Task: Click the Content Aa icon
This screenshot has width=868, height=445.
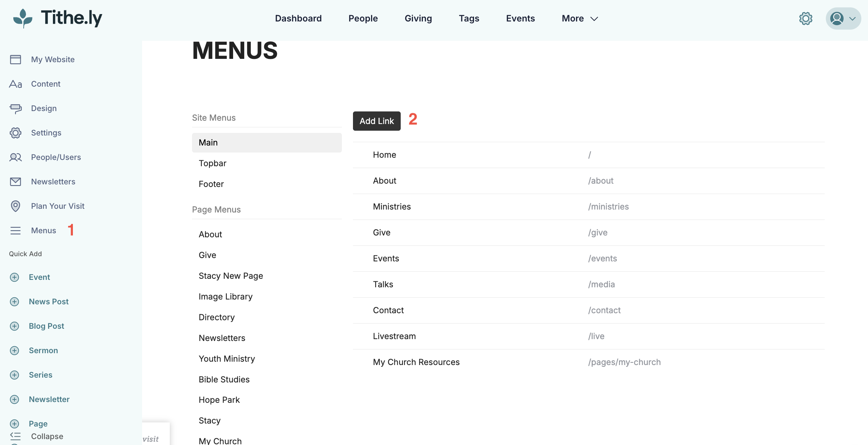Action: click(x=16, y=84)
